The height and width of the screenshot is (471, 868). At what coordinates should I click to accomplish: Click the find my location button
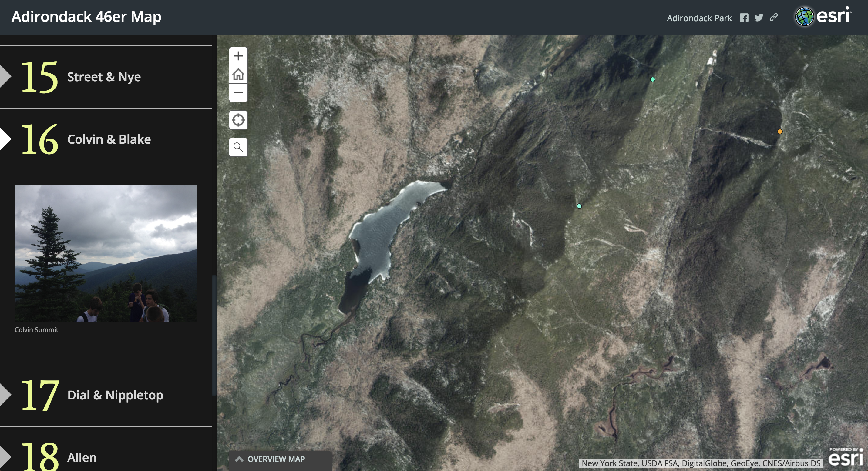[x=238, y=120]
